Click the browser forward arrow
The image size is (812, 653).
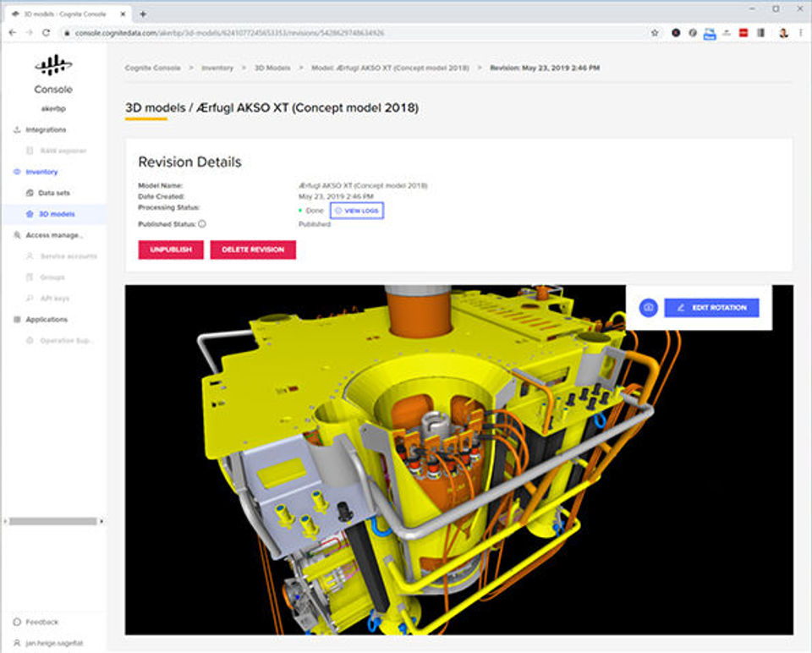click(30, 33)
